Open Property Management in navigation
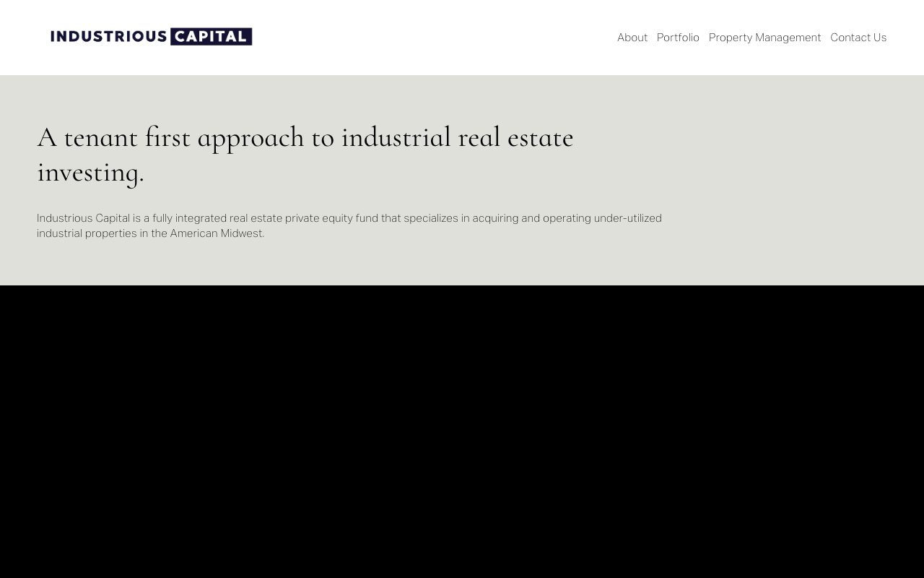 (x=764, y=38)
